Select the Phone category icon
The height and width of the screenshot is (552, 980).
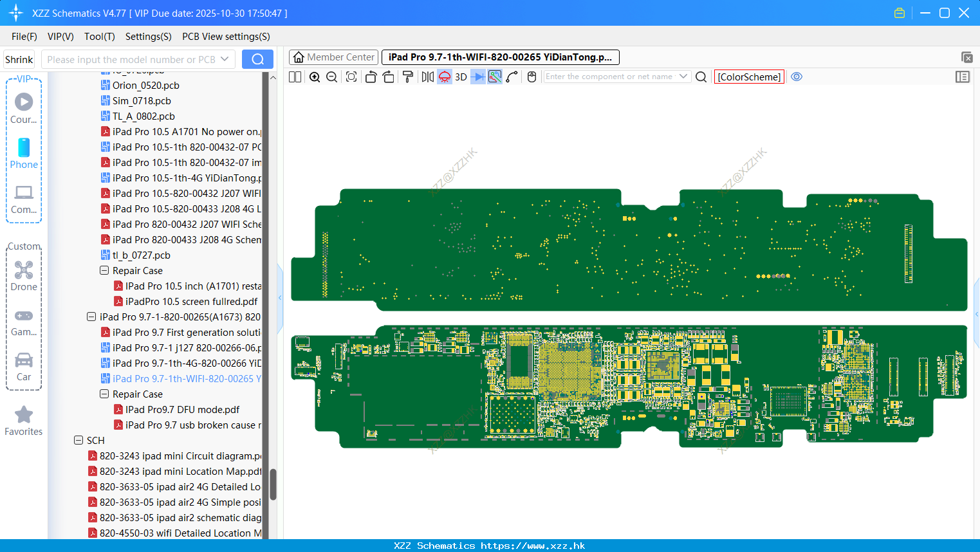(x=24, y=154)
